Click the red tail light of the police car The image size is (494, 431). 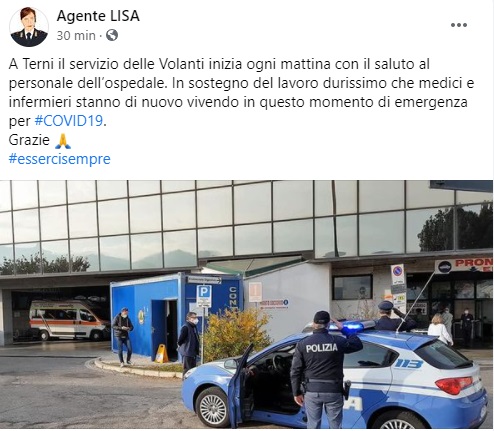pyautogui.click(x=454, y=385)
